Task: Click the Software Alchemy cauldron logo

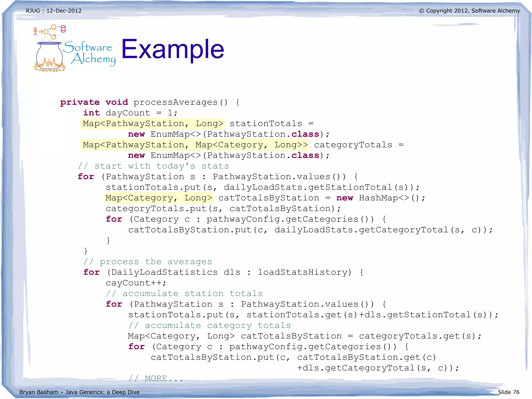Action: coord(49,55)
